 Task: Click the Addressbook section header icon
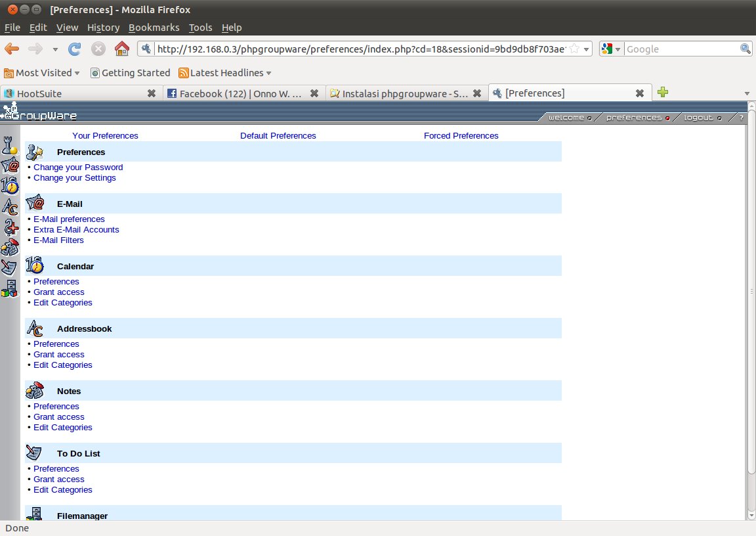[x=35, y=328]
